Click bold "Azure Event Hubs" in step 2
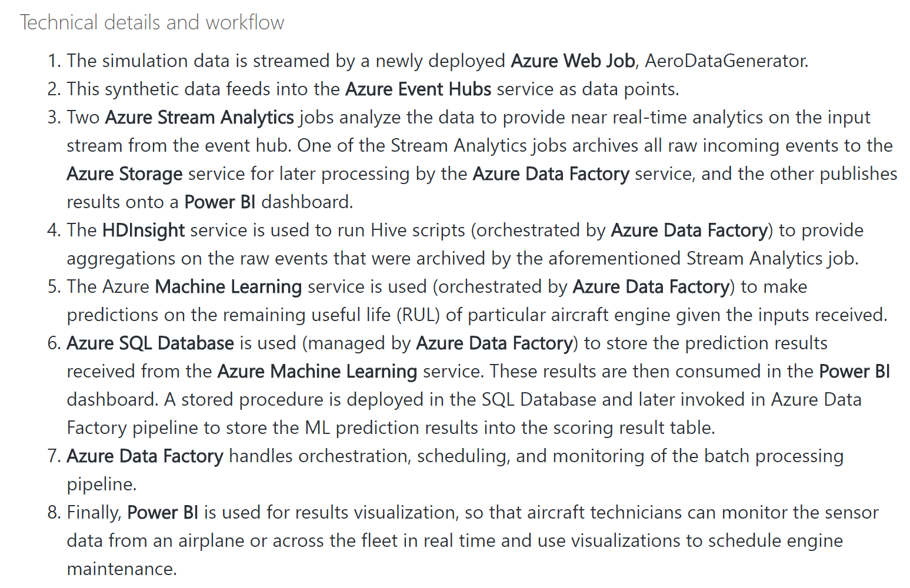Image resolution: width=910 pixels, height=588 pixels. pos(418,89)
